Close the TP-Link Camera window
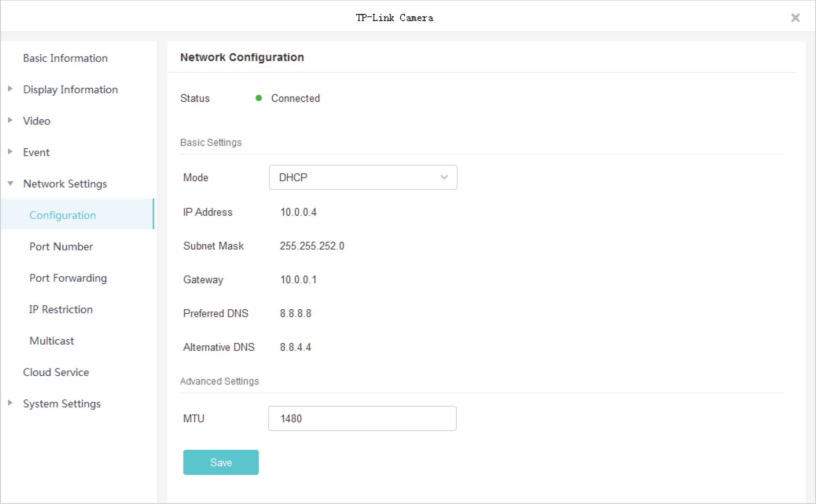Screen dimensions: 816x504 tap(795, 18)
